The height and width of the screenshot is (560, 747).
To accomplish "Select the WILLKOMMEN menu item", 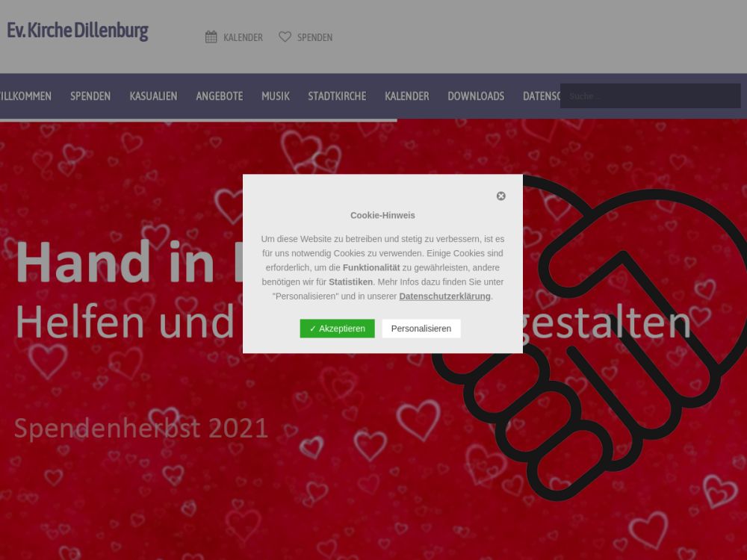I will 25,96.
